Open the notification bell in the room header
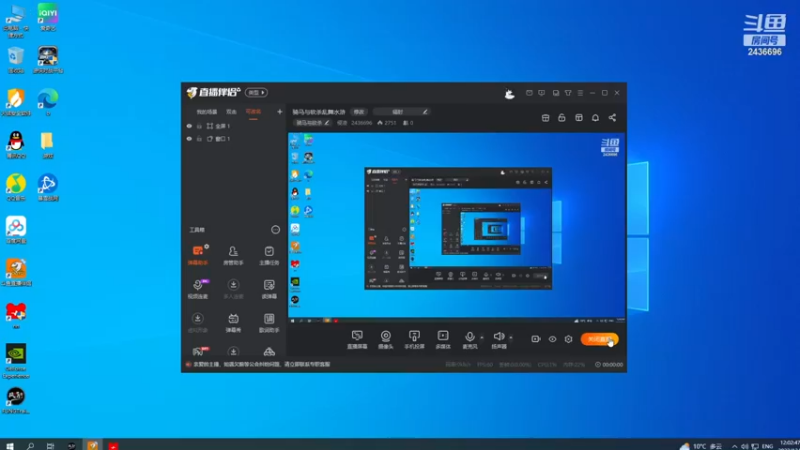This screenshot has height=450, width=800. tap(595, 118)
